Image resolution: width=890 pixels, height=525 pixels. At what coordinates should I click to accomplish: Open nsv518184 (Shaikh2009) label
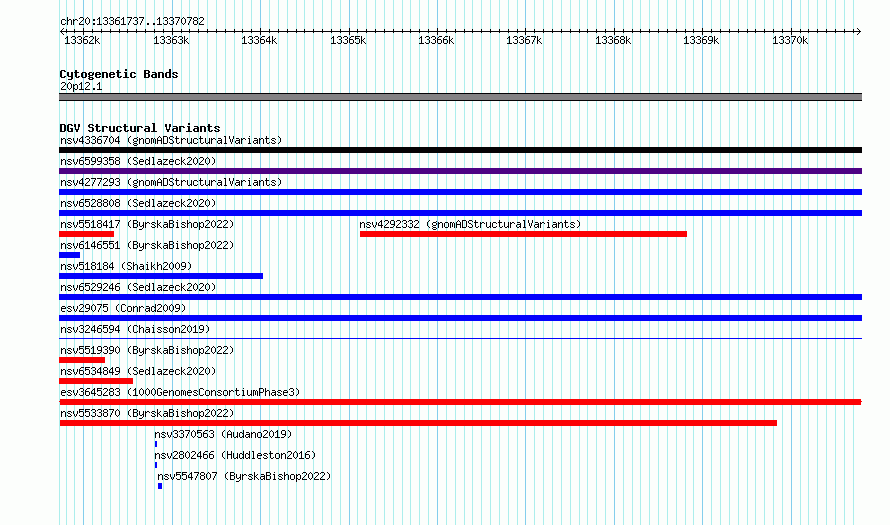coord(126,266)
